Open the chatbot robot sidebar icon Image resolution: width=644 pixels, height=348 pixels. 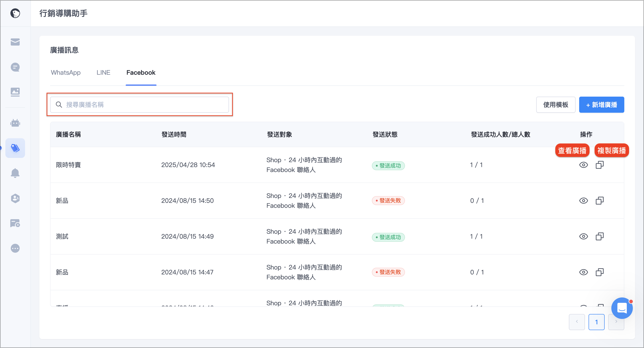click(x=15, y=123)
